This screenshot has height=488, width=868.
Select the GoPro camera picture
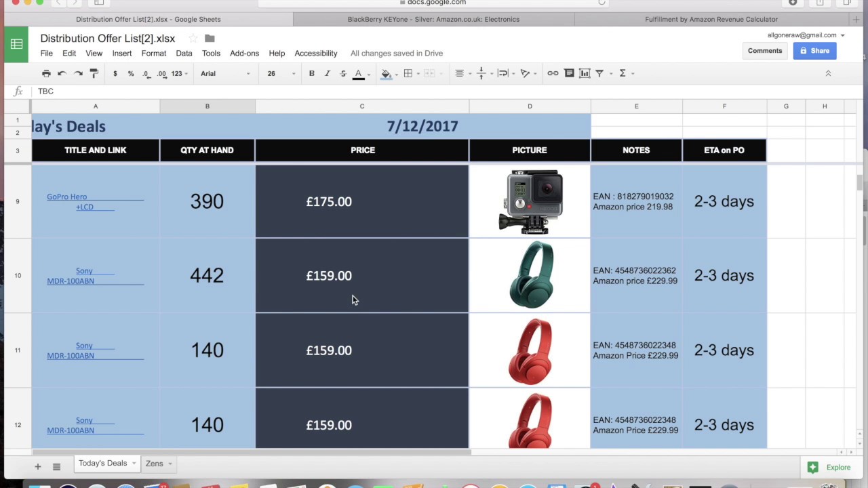pyautogui.click(x=531, y=202)
